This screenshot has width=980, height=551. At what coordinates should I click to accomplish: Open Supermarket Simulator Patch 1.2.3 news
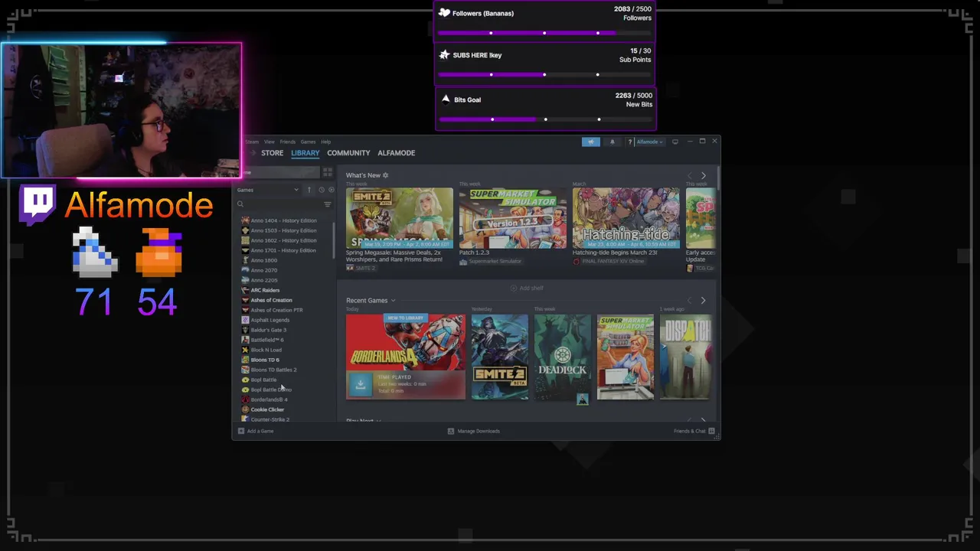click(513, 218)
